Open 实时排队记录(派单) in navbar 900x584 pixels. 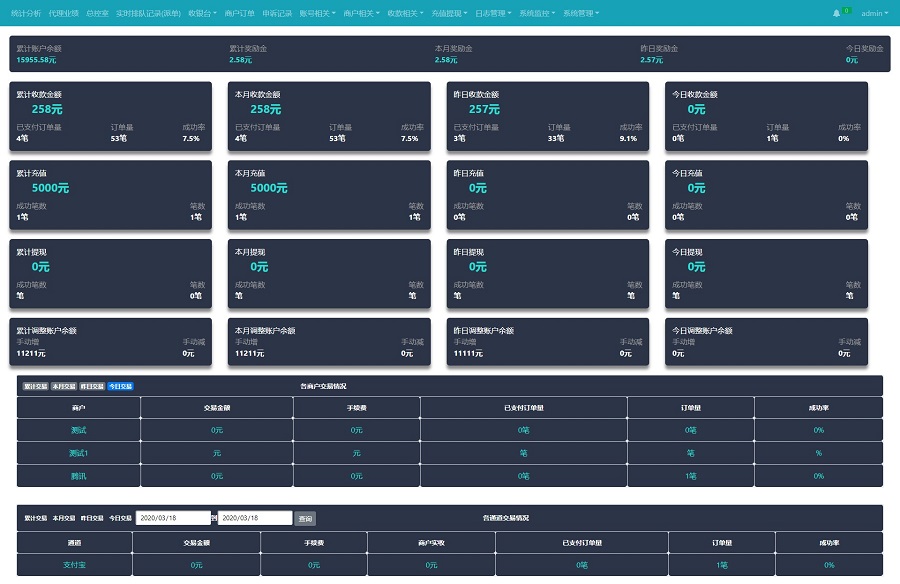148,13
